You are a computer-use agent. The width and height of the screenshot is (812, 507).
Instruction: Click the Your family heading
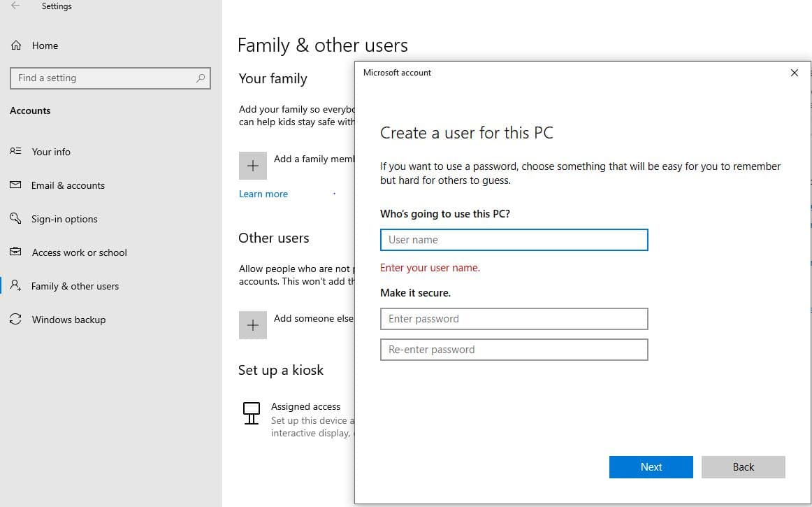[273, 79]
